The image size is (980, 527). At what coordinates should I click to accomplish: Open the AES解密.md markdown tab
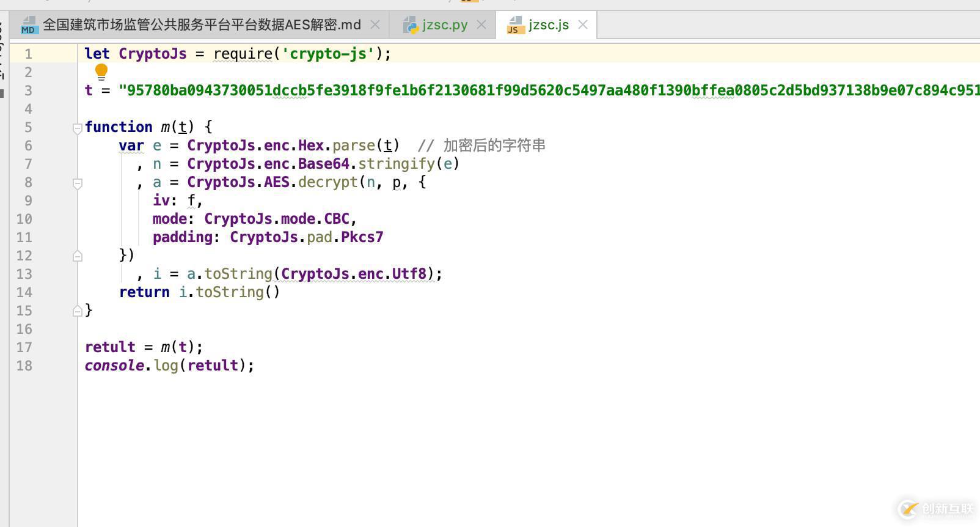pos(202,25)
